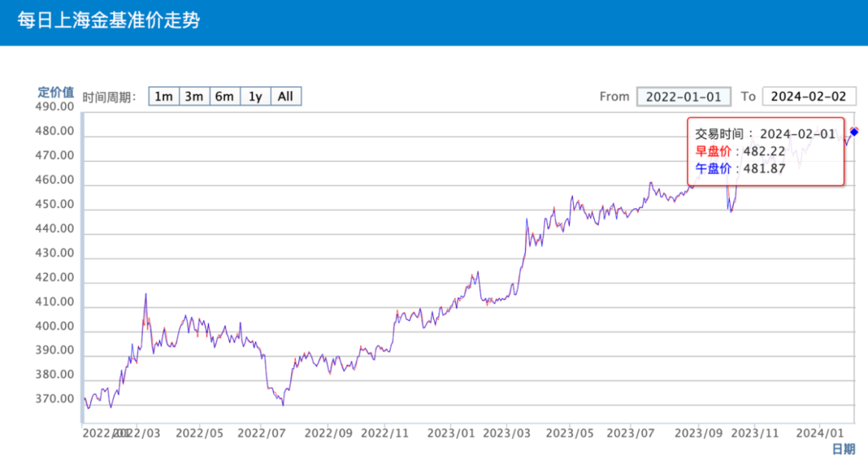Set the time range to 1y

point(255,97)
